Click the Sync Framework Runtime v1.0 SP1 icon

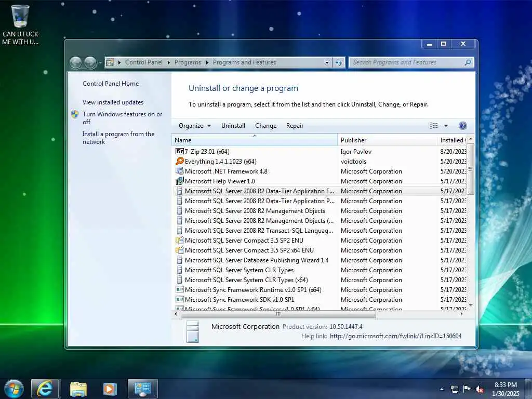tap(179, 289)
